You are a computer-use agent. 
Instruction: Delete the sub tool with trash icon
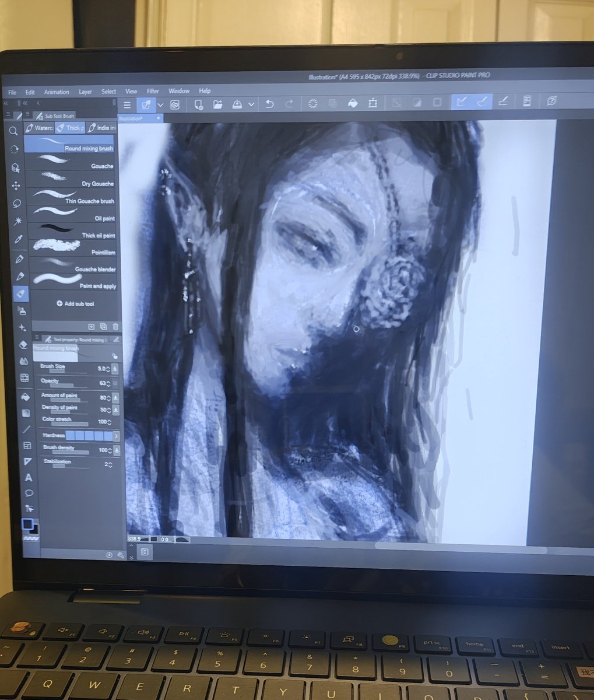pos(115,327)
